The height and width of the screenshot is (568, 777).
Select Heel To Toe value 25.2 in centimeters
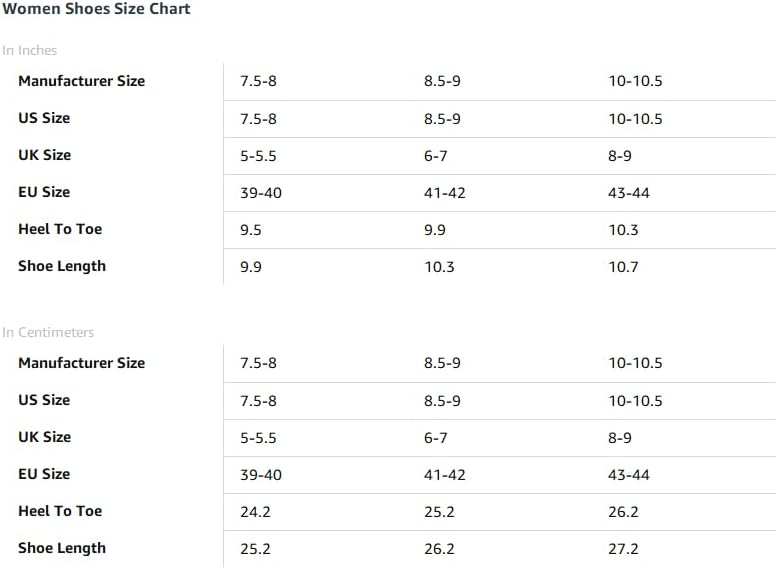(439, 512)
